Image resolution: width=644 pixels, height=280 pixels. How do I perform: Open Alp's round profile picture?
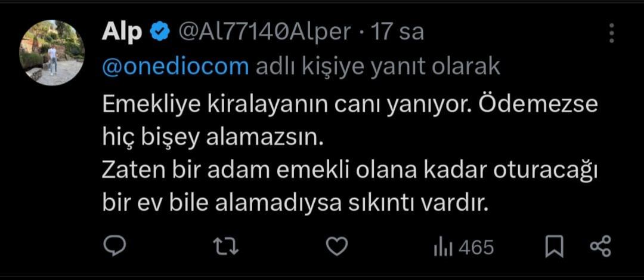coord(52,53)
